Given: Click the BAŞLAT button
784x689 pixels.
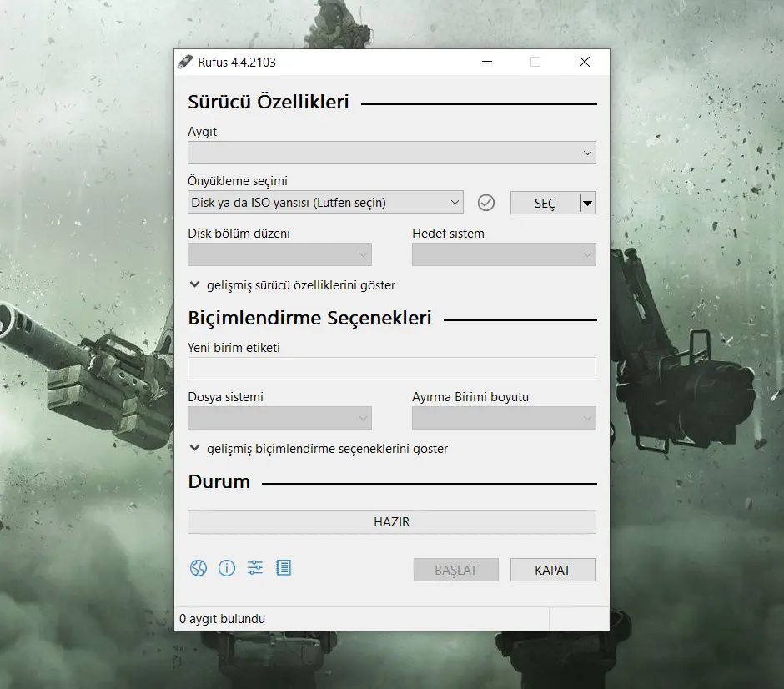Looking at the screenshot, I should 456,570.
